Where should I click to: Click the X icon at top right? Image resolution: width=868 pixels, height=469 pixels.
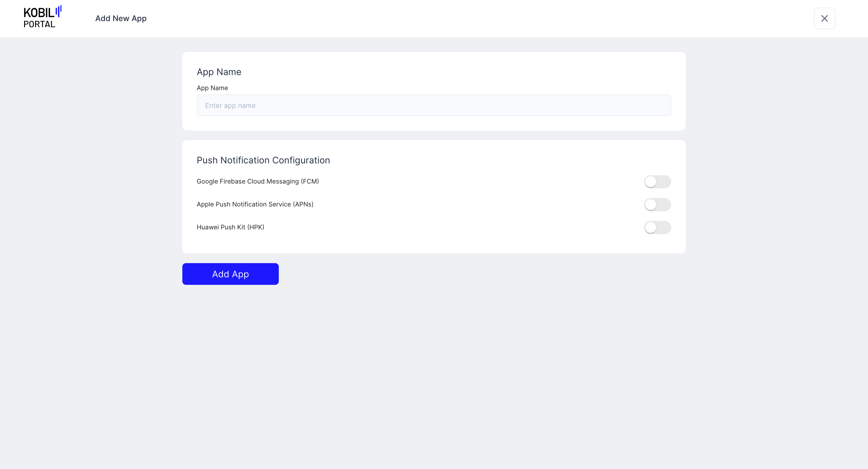click(x=824, y=18)
